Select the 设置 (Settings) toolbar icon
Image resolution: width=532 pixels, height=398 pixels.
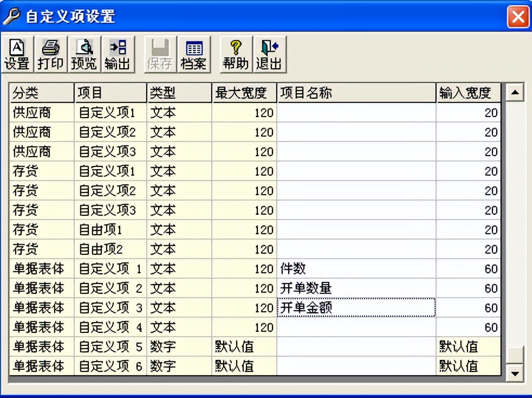coord(17,54)
